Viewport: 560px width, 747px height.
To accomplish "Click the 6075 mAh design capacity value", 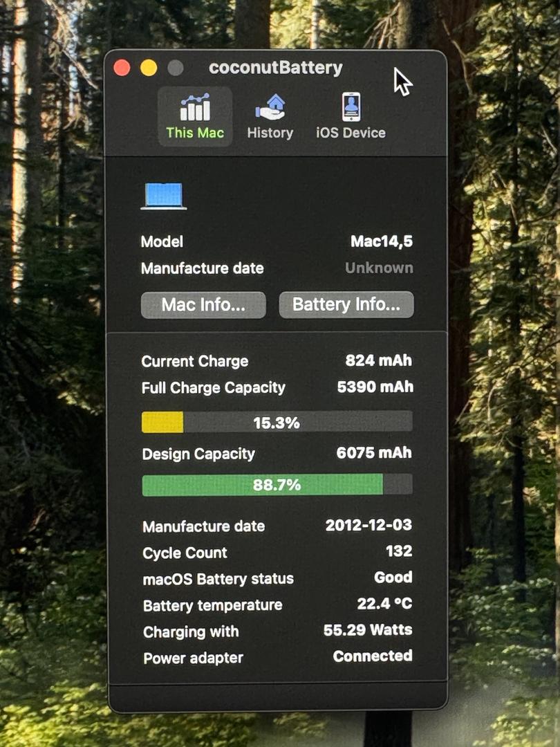I will click(x=374, y=452).
